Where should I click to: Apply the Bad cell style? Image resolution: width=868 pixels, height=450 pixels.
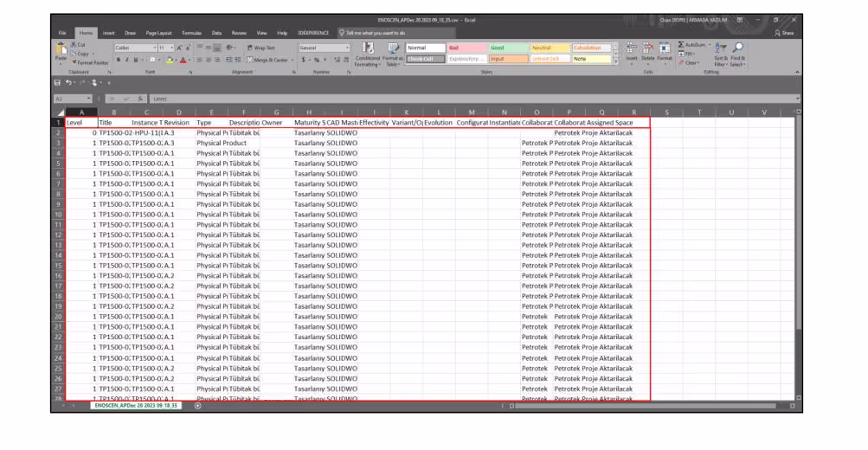[466, 48]
